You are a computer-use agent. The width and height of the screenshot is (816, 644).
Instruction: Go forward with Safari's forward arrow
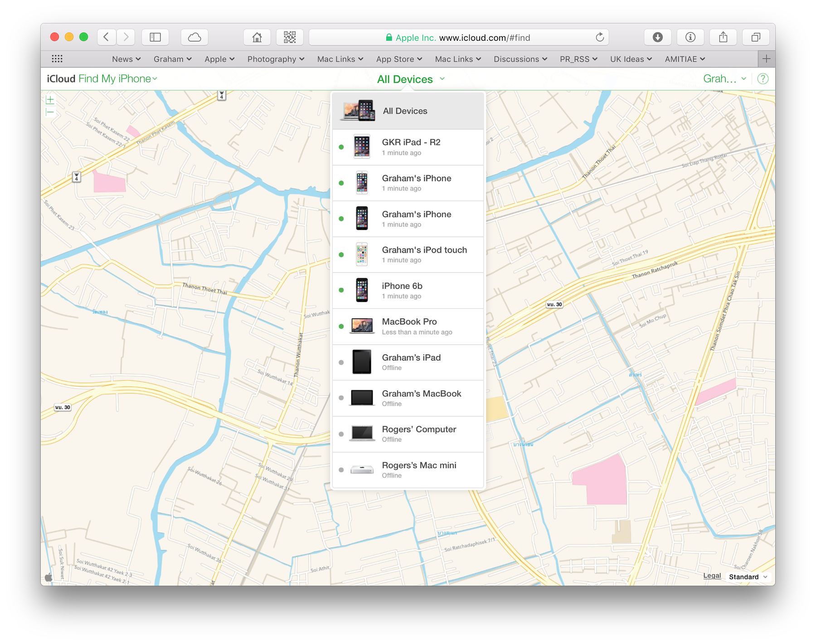(x=126, y=37)
